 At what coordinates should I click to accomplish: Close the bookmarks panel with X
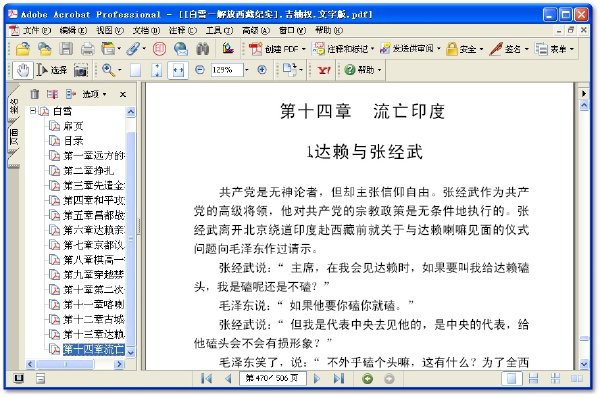[x=122, y=94]
